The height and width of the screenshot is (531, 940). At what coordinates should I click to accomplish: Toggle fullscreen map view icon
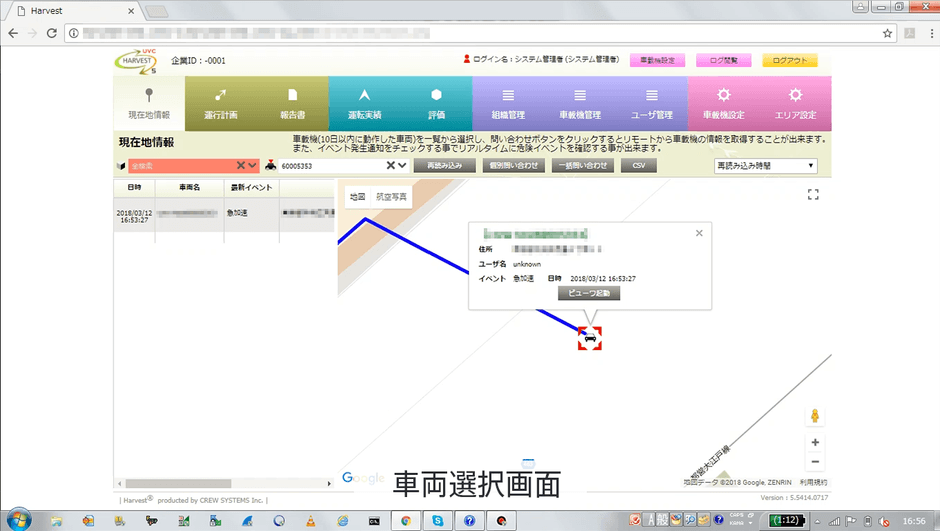click(x=813, y=195)
